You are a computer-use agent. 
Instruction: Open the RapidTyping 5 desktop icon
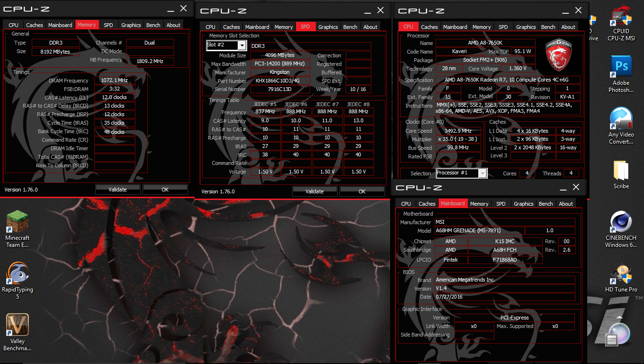coord(18,281)
